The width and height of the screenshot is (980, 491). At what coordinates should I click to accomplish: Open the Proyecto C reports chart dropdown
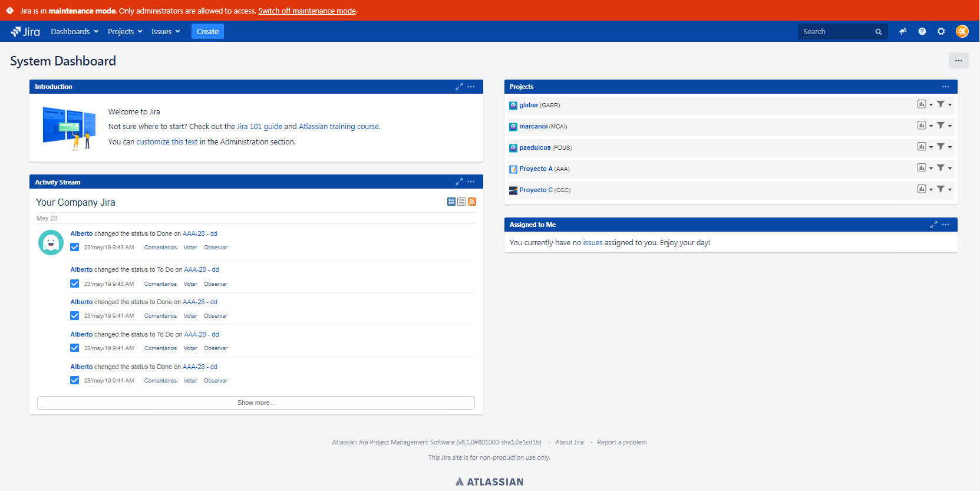(925, 189)
